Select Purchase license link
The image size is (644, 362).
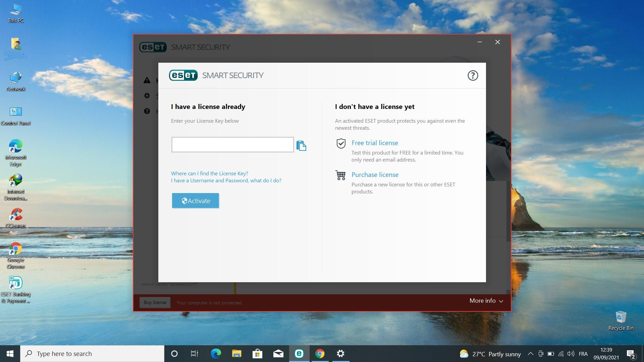[x=375, y=175]
